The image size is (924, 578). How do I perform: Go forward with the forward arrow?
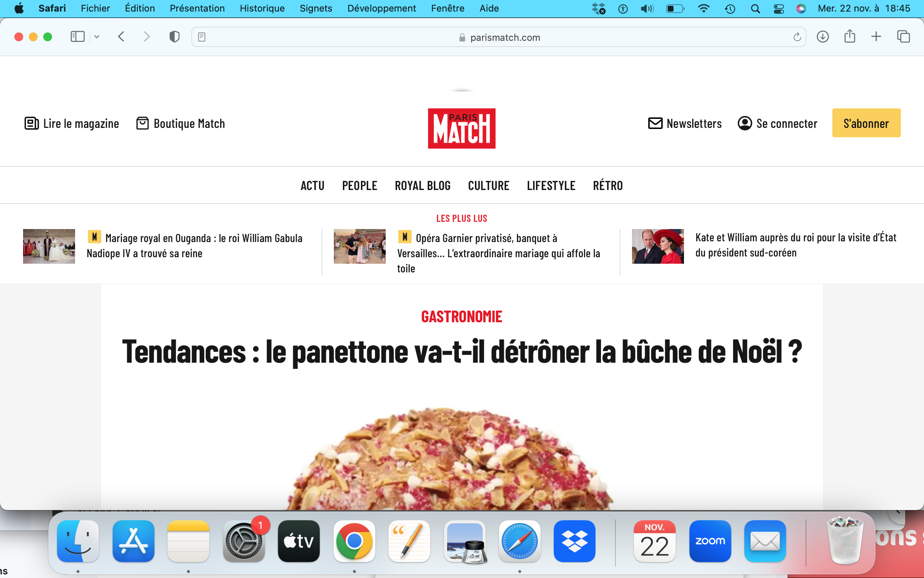coord(147,37)
